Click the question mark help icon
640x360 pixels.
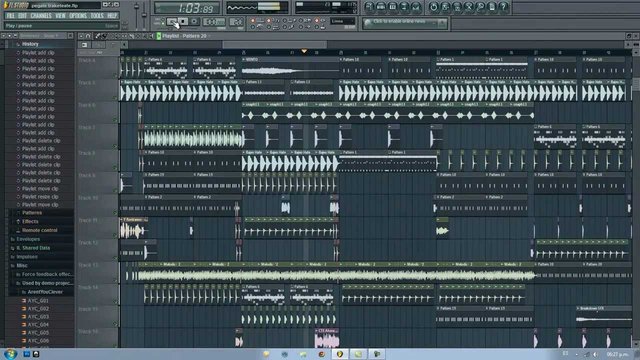coord(504,7)
